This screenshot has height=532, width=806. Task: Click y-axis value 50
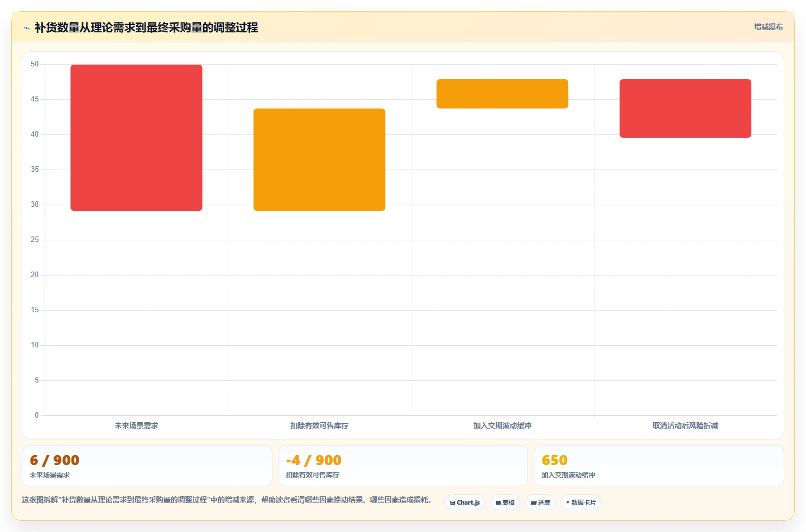tap(35, 64)
